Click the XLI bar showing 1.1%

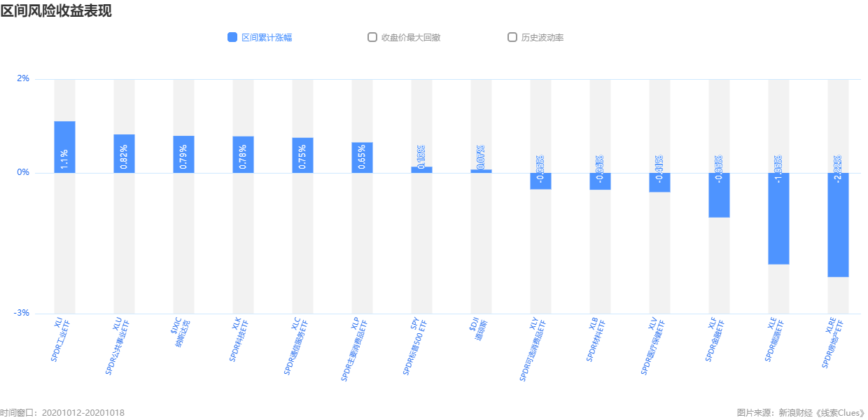click(x=64, y=147)
